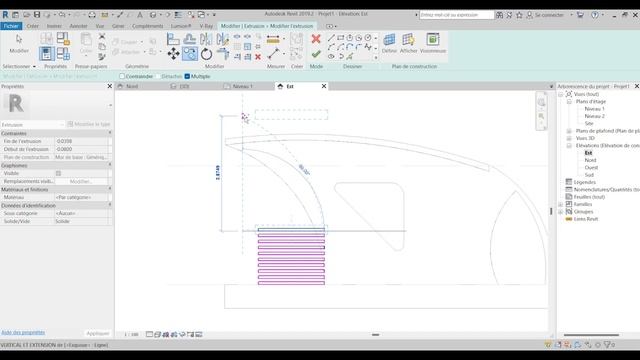Expand the Vues 3D tree node
The height and width of the screenshot is (360, 640).
click(x=569, y=138)
